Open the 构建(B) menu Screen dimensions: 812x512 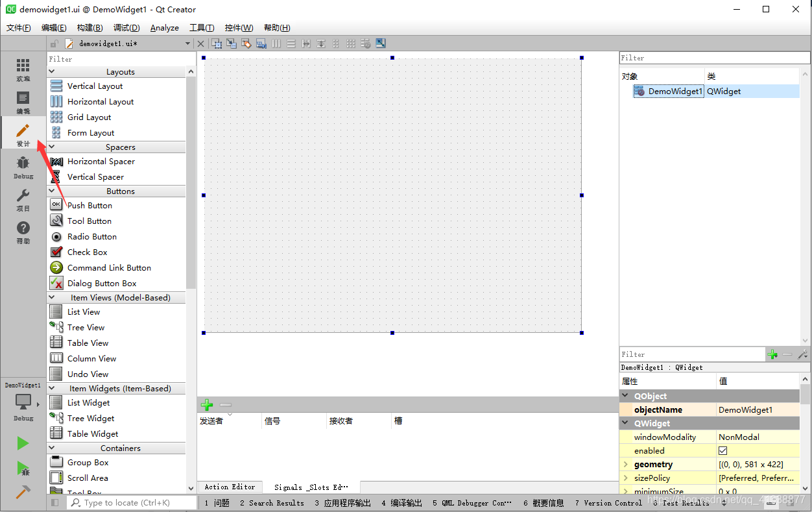pyautogui.click(x=90, y=28)
